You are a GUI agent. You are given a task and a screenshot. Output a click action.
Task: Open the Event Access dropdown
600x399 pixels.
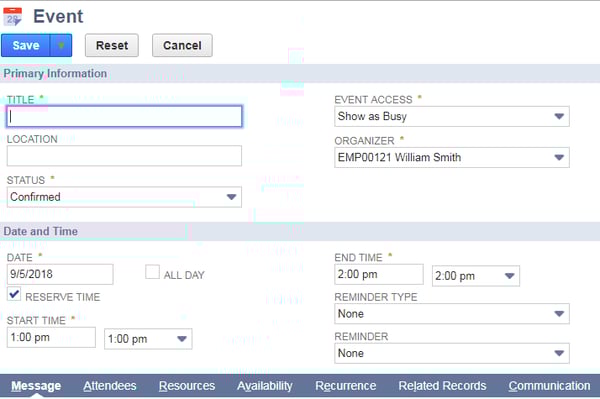(x=452, y=116)
